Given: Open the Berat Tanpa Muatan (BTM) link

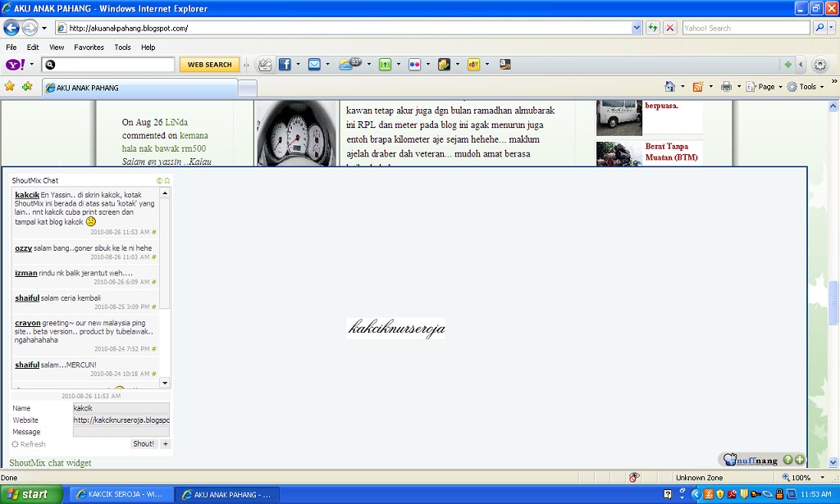Looking at the screenshot, I should pos(671,152).
